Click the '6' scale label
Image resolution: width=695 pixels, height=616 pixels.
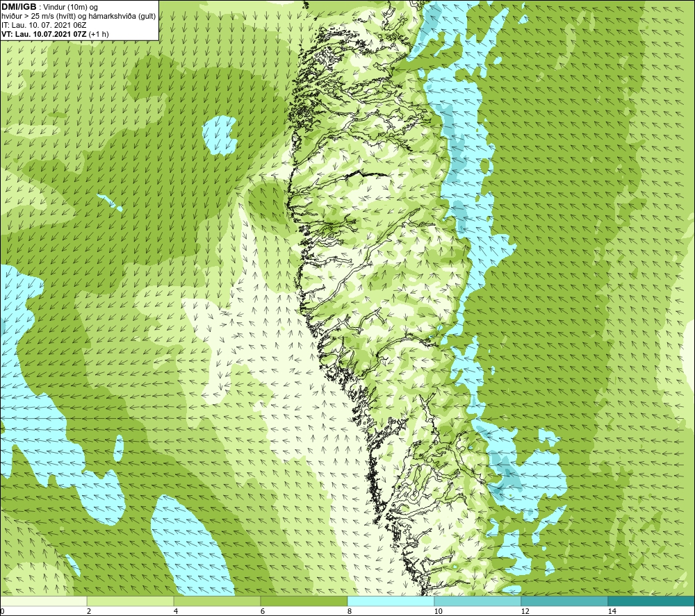(x=263, y=611)
